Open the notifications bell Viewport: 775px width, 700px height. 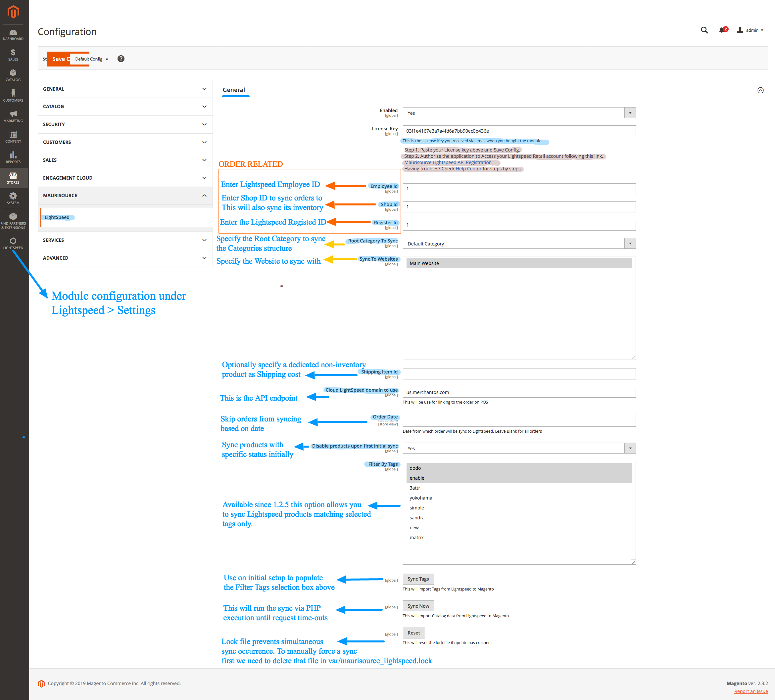(722, 30)
